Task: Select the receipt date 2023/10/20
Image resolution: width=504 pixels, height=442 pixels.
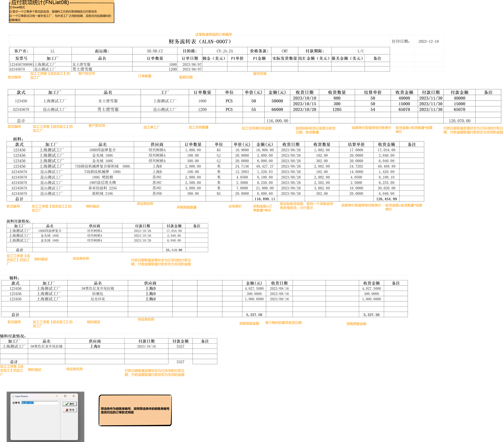Action: pyautogui.click(x=305, y=110)
